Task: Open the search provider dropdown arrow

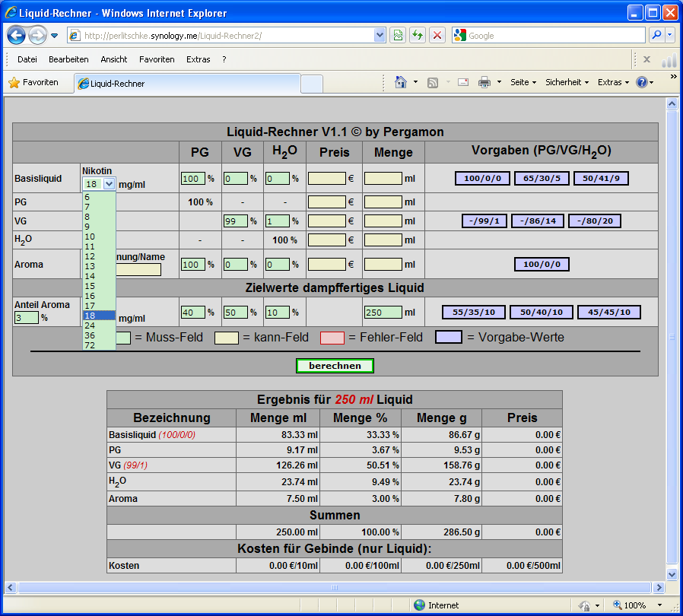Action: pos(670,35)
